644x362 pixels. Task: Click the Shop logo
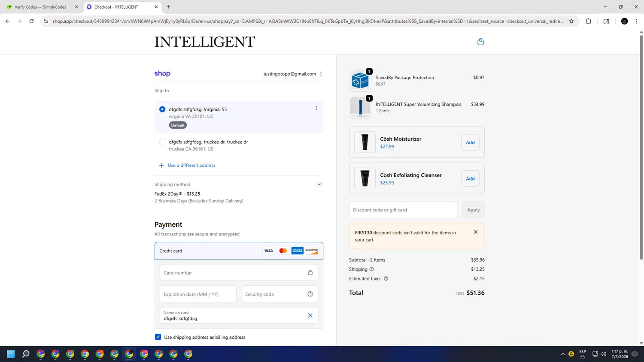coord(162,74)
